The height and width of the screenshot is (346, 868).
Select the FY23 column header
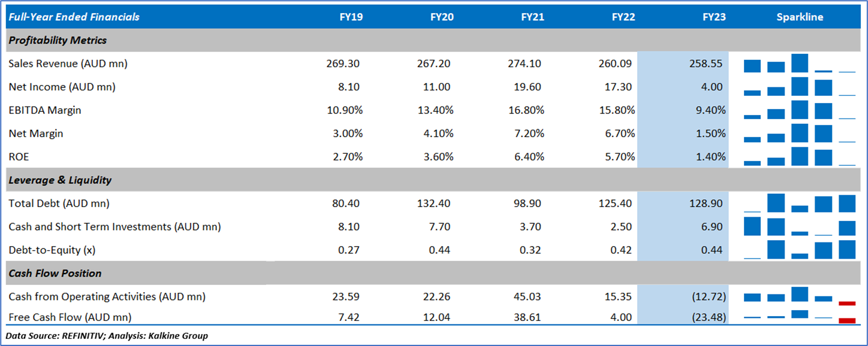[714, 17]
